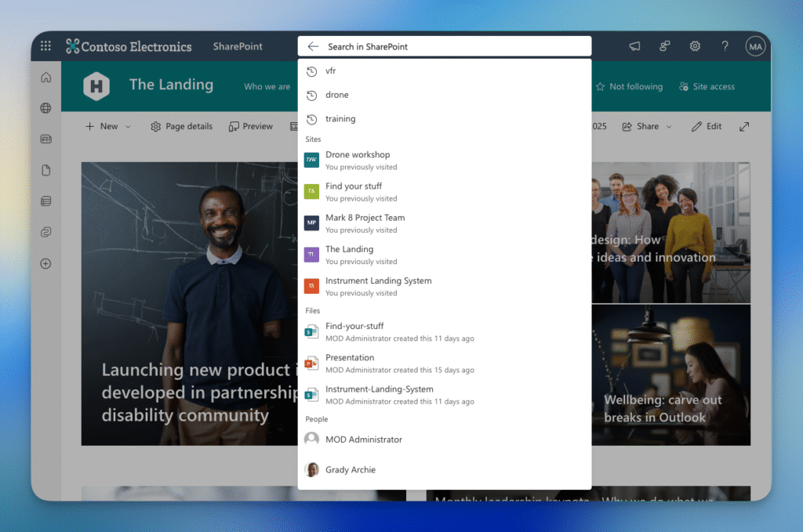
Task: Open the app launcher waffle icon
Action: coord(45,46)
